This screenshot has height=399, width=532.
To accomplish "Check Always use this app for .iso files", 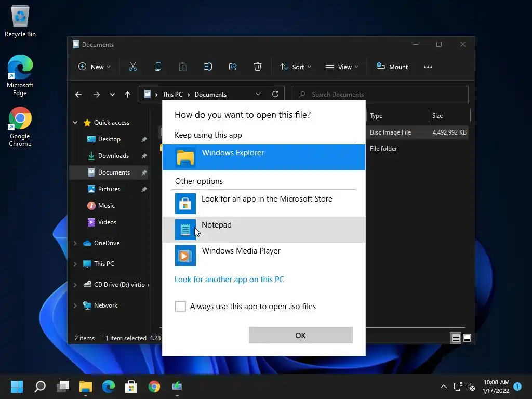I will point(180,306).
